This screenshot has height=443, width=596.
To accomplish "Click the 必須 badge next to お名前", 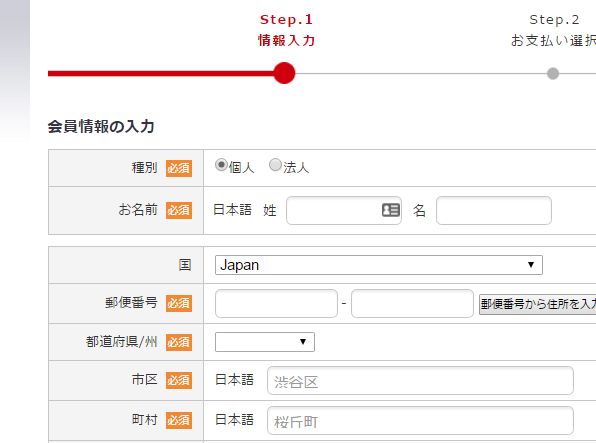I will [179, 210].
